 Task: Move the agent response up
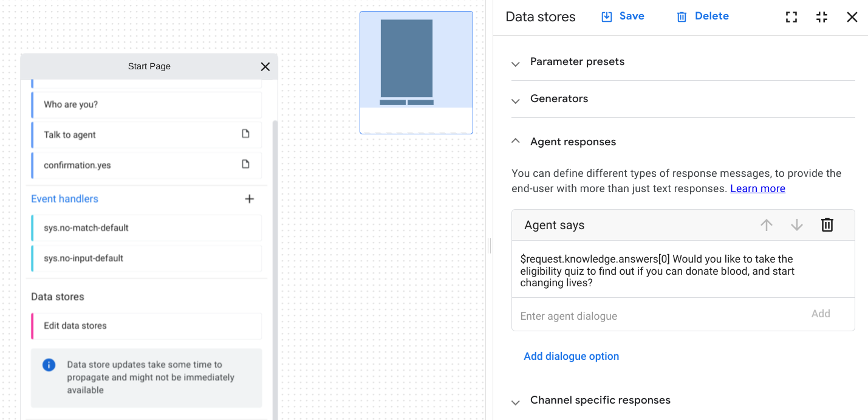(x=766, y=225)
